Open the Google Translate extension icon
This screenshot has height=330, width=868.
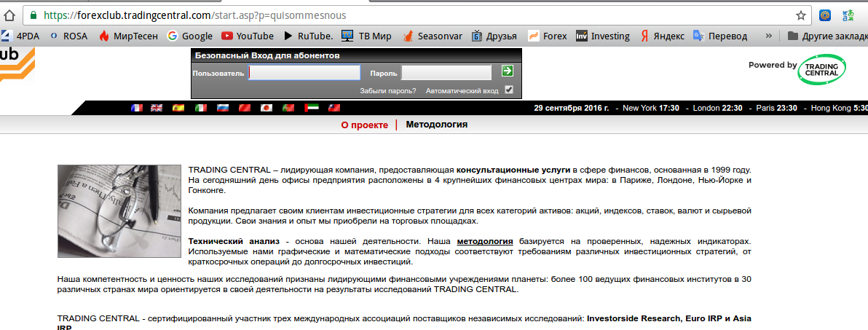(x=848, y=15)
